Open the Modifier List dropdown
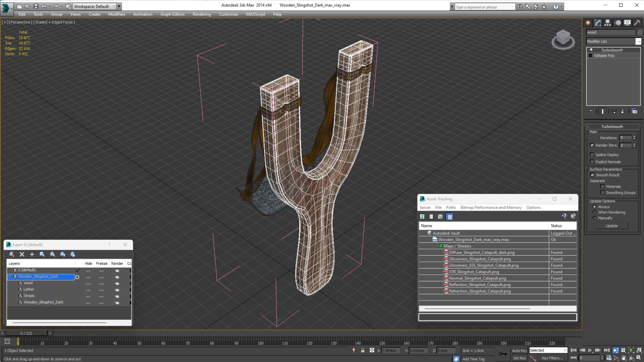This screenshot has height=362, width=644. coord(638,42)
